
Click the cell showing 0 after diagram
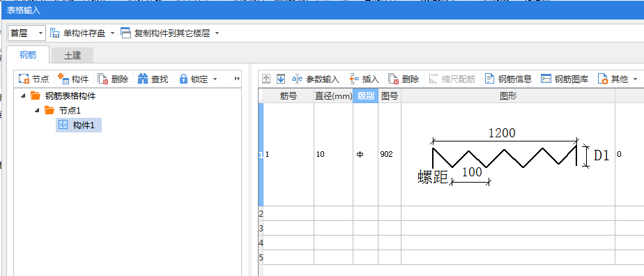629,155
